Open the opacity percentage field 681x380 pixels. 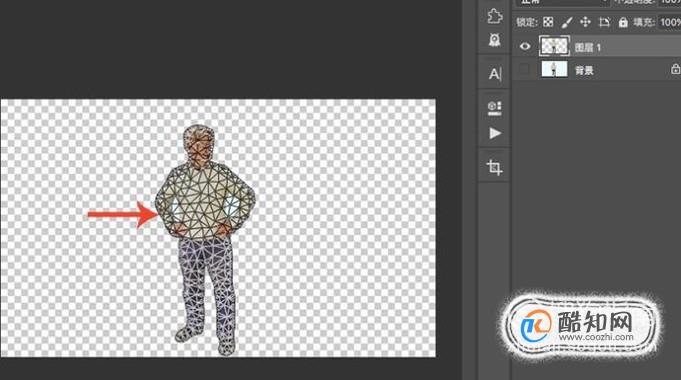[x=669, y=2]
